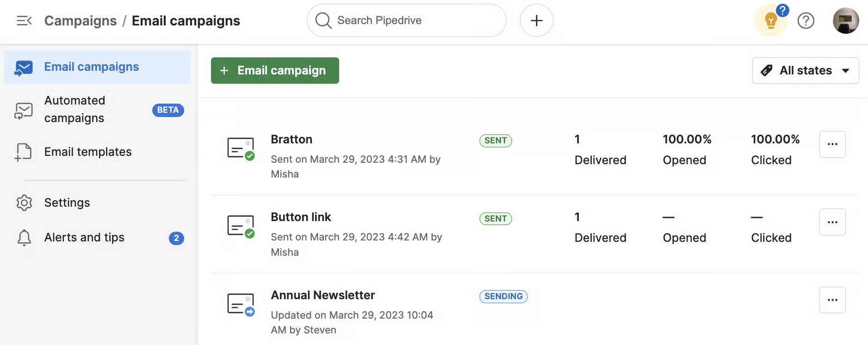Viewport: 868px width, 345px height.
Task: Open Alerts and tips bell icon
Action: [24, 237]
